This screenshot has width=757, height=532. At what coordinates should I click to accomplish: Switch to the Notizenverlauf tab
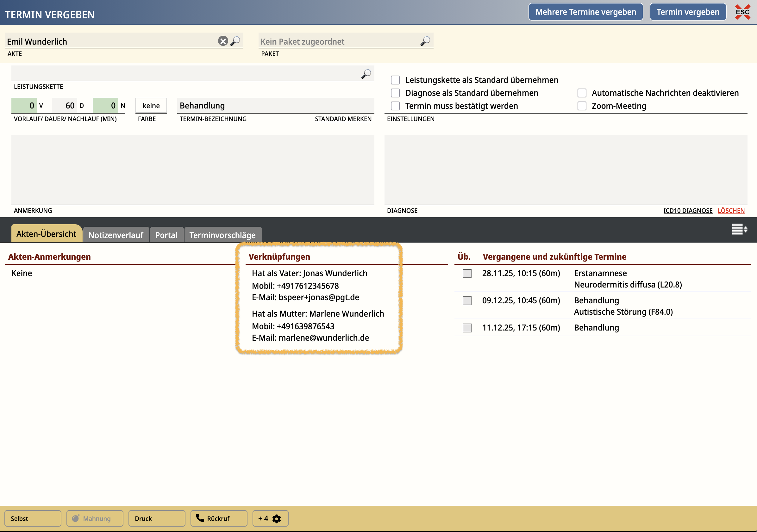116,235
